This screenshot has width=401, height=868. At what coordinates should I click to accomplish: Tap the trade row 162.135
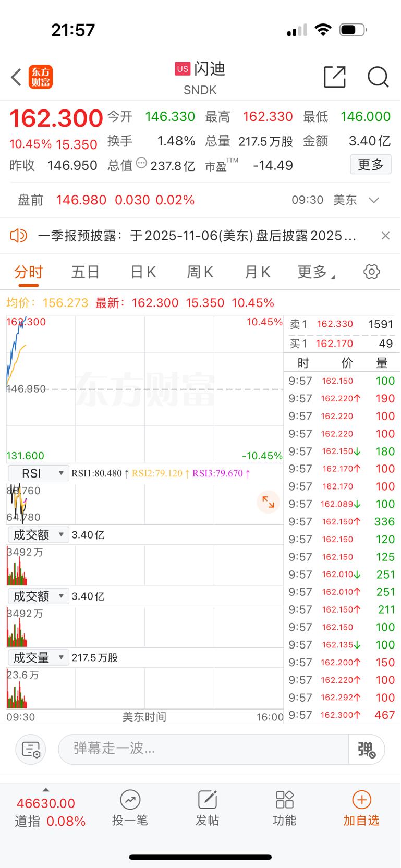coord(342,645)
